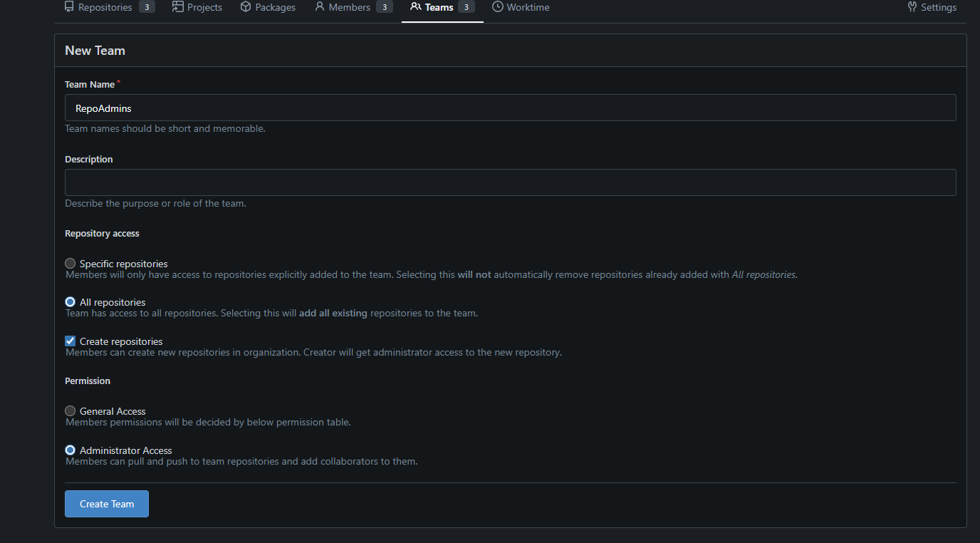Screen dimensions: 980x543
Task: Click the Teams people icon
Action: click(416, 7)
